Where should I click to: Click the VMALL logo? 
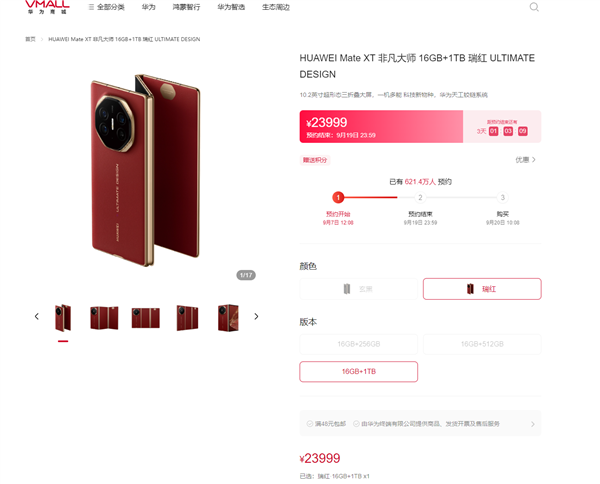click(x=47, y=7)
